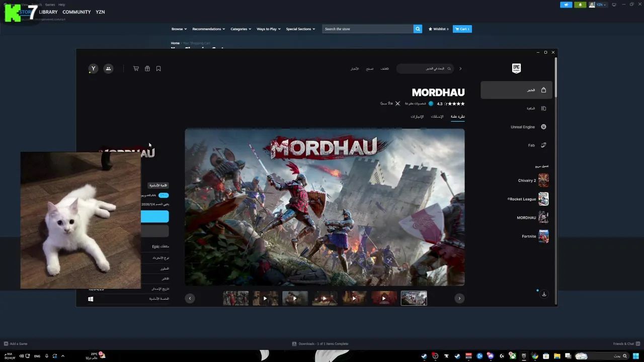The image size is (644, 362).
Task: Open the Epic Browse navigation link
Action: tap(370, 68)
